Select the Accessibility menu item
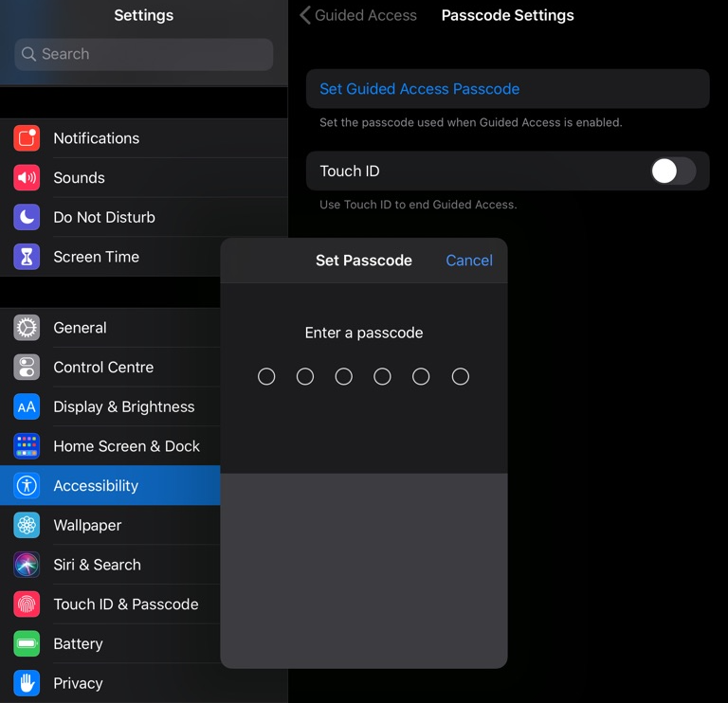Screen dimensions: 728x703 click(96, 486)
